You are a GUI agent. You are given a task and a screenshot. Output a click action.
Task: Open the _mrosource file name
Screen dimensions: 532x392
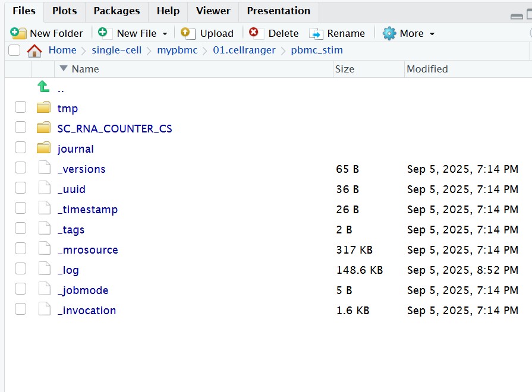click(88, 250)
